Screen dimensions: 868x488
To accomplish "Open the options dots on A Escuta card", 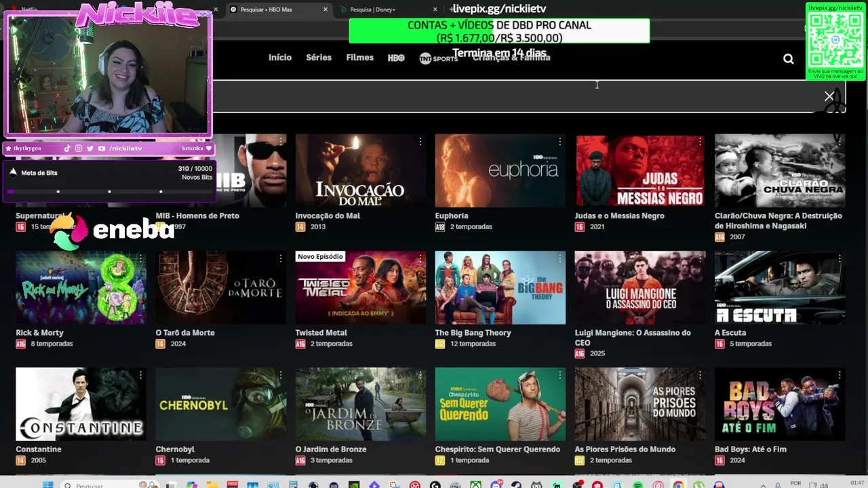I will (x=840, y=258).
